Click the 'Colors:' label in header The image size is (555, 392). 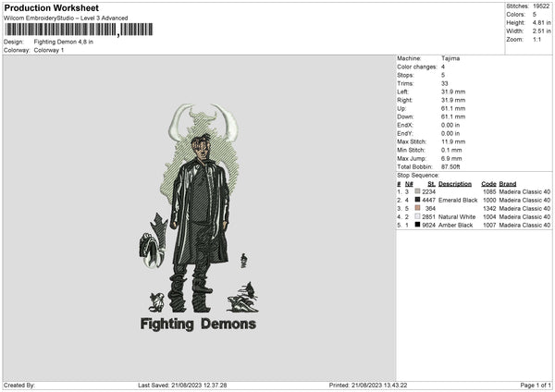coord(515,15)
